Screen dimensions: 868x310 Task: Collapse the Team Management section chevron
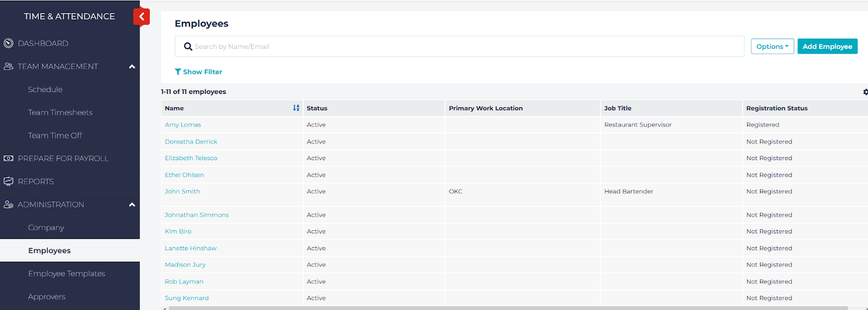[132, 67]
